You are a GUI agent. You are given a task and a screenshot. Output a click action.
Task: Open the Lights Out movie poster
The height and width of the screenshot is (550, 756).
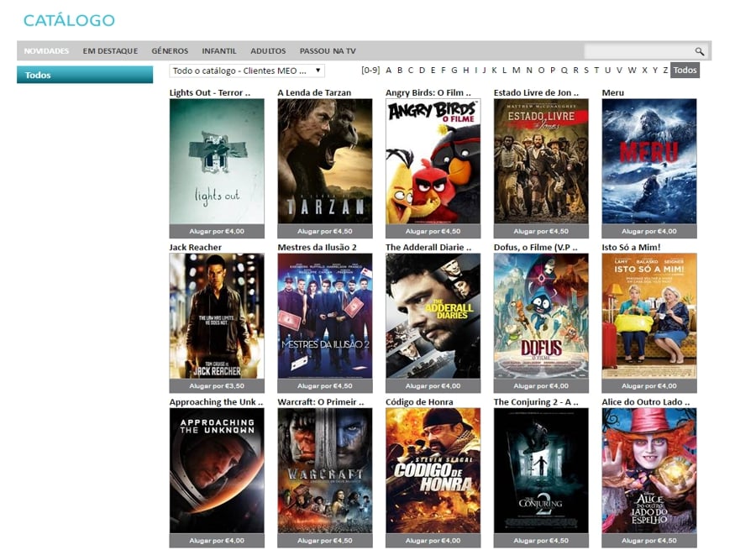217,161
